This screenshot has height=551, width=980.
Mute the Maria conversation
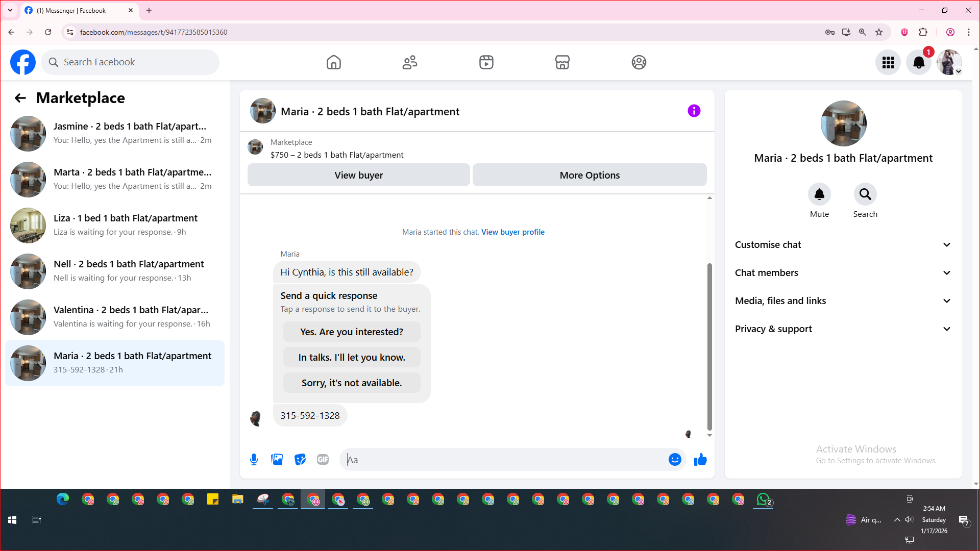pyautogui.click(x=819, y=194)
